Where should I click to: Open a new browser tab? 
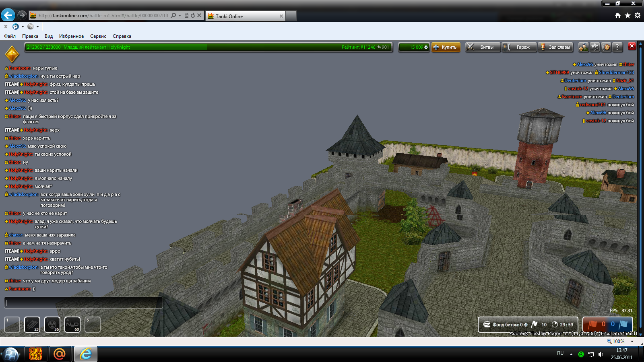pyautogui.click(x=291, y=16)
